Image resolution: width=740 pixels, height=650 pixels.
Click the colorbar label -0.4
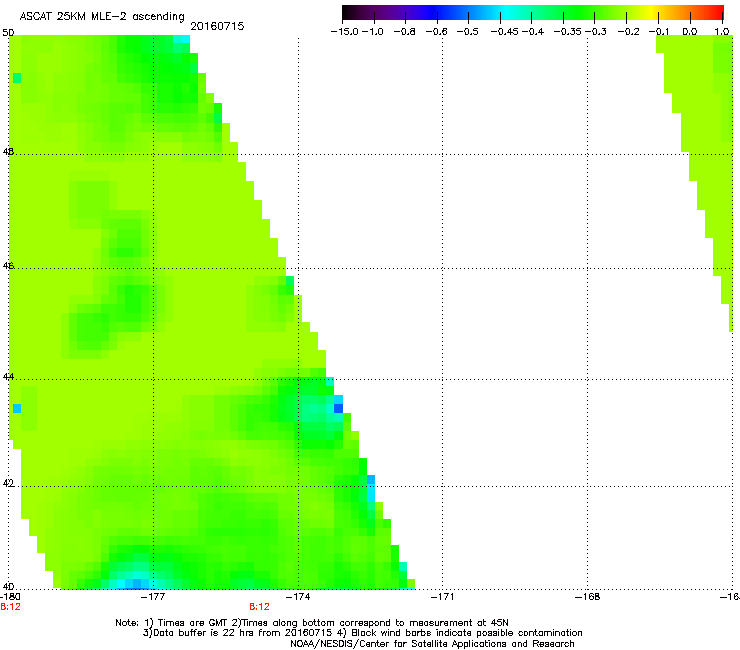[x=533, y=32]
